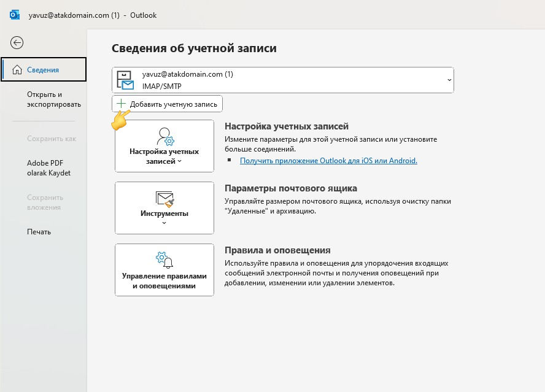Expand options under Управление правилами и оповещениями
Viewport: 545px width, 392px height.
point(164,270)
